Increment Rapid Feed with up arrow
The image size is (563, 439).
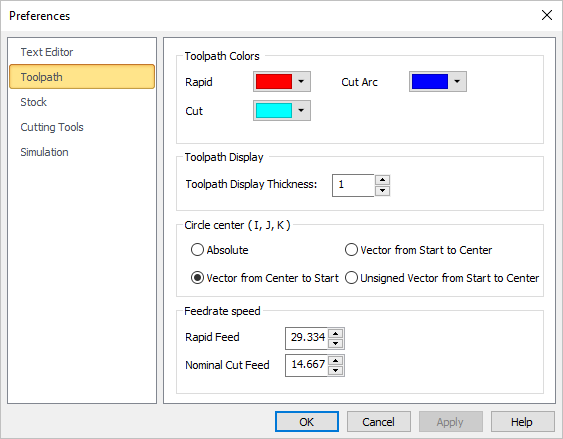pyautogui.click(x=336, y=333)
